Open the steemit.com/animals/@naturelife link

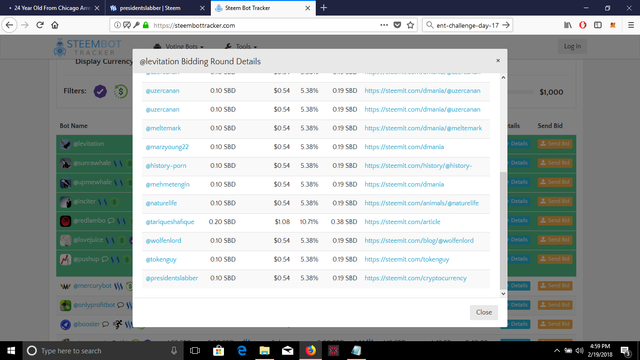(422, 203)
